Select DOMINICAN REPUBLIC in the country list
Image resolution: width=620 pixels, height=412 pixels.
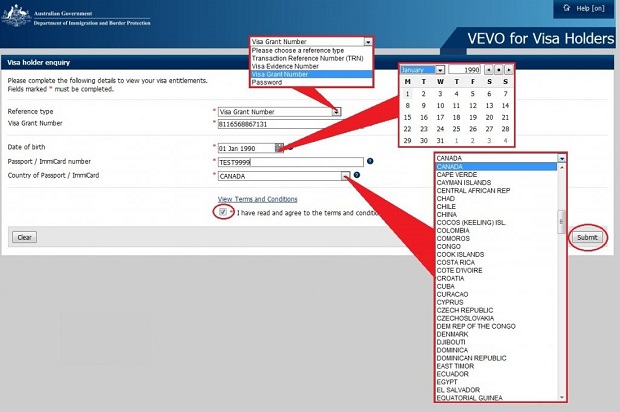click(497, 358)
